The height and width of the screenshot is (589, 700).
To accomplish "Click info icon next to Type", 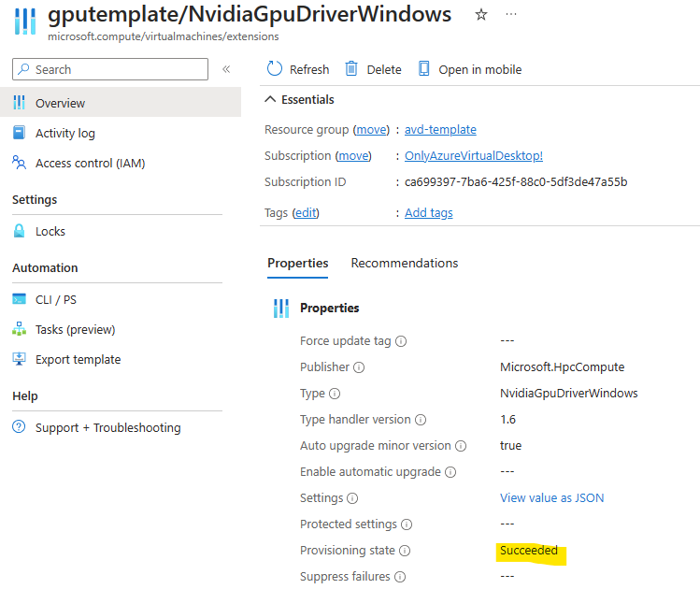I will pos(335,394).
